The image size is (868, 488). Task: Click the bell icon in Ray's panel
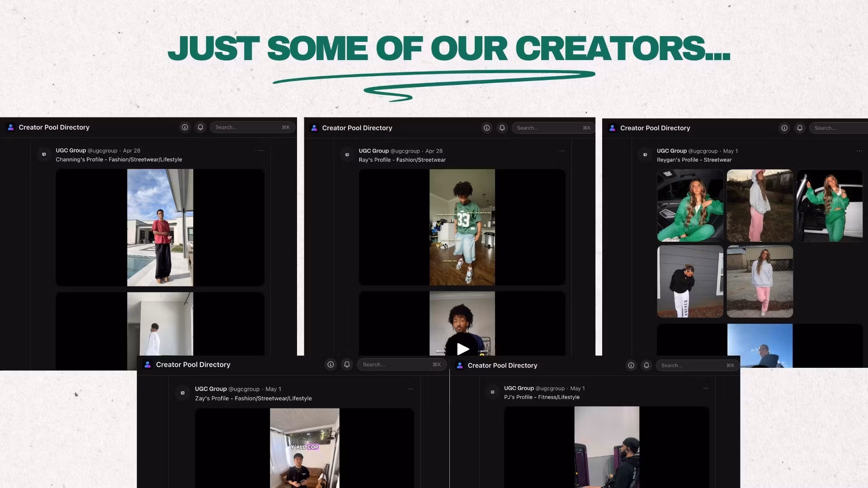pyautogui.click(x=502, y=128)
